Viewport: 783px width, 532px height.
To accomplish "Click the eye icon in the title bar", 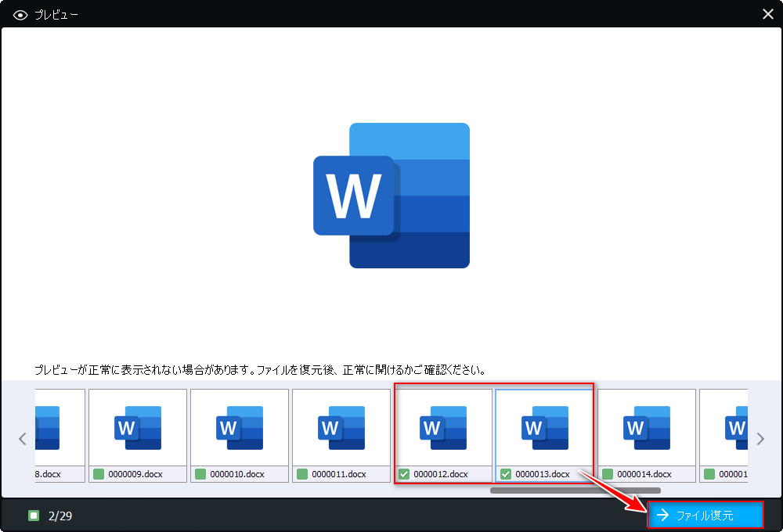I will click(20, 15).
